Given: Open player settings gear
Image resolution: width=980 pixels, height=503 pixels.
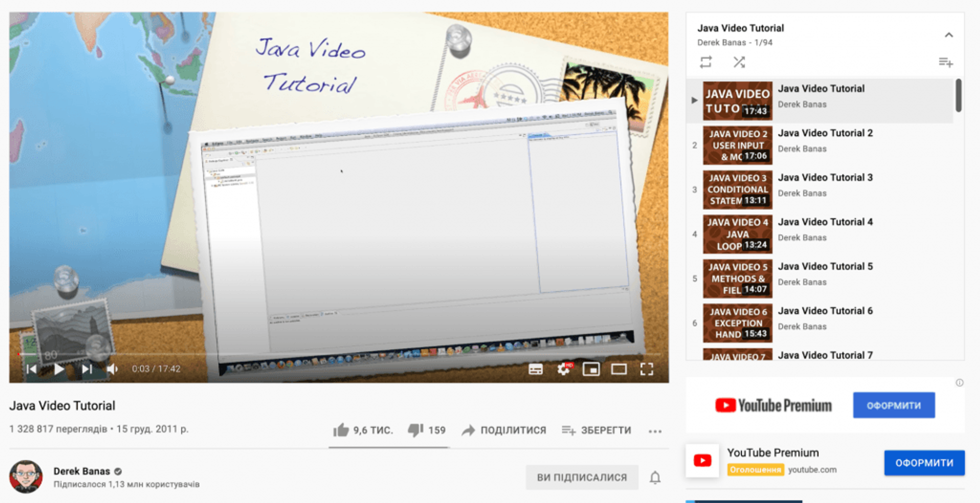Looking at the screenshot, I should (564, 369).
